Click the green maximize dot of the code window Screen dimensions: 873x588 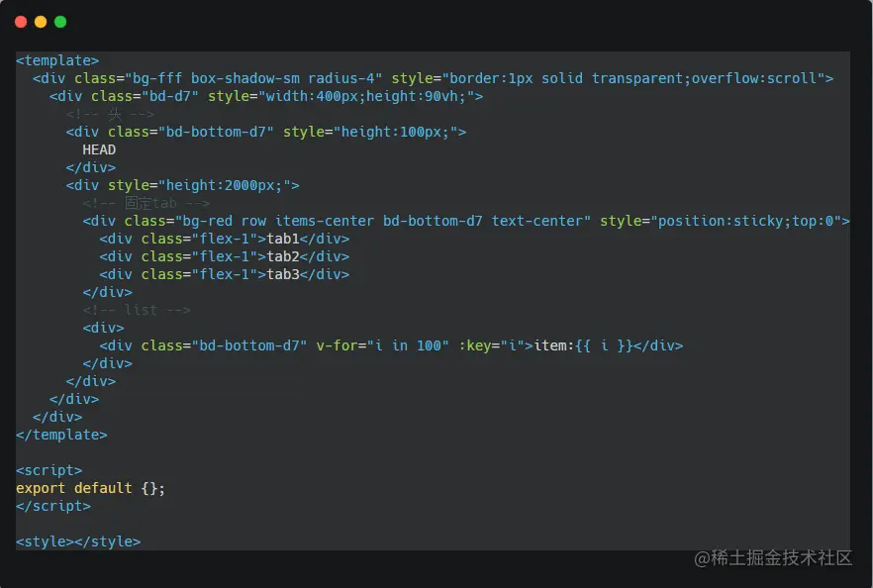pos(60,22)
